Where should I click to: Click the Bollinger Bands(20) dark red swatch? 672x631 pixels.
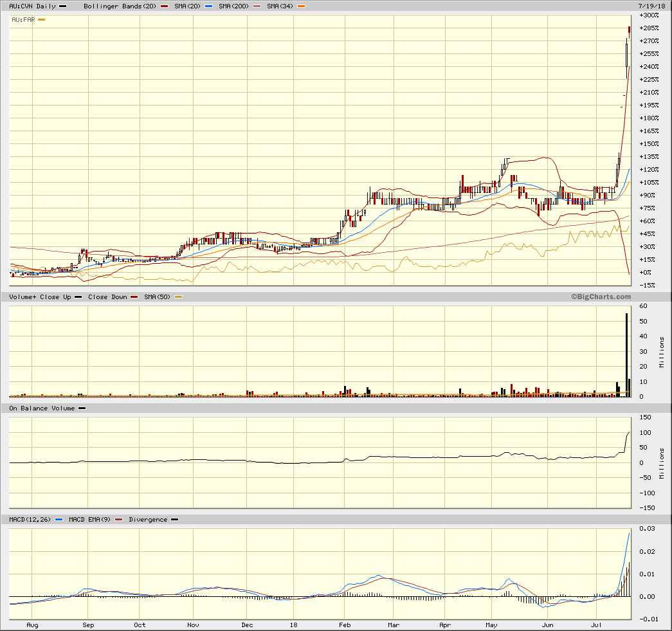(x=164, y=6)
